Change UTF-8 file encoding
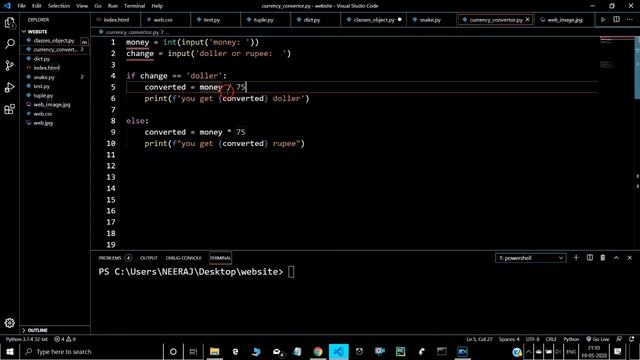640x360 pixels. (x=532, y=339)
